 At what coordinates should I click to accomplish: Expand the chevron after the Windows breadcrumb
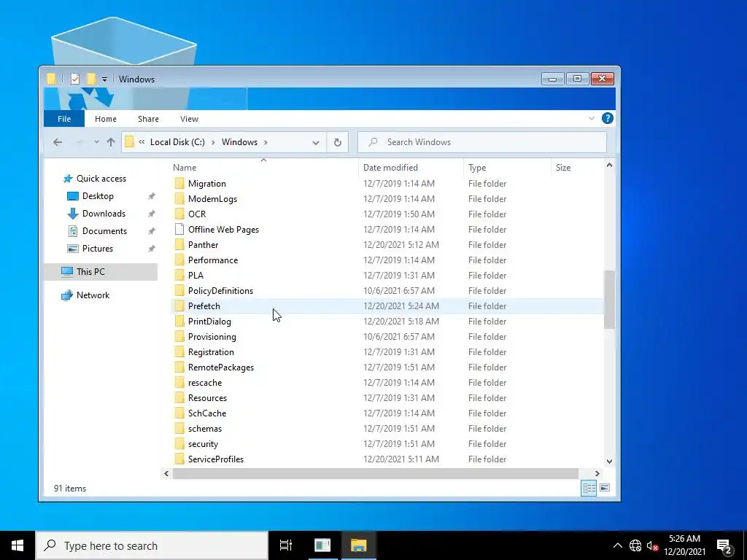pos(266,142)
